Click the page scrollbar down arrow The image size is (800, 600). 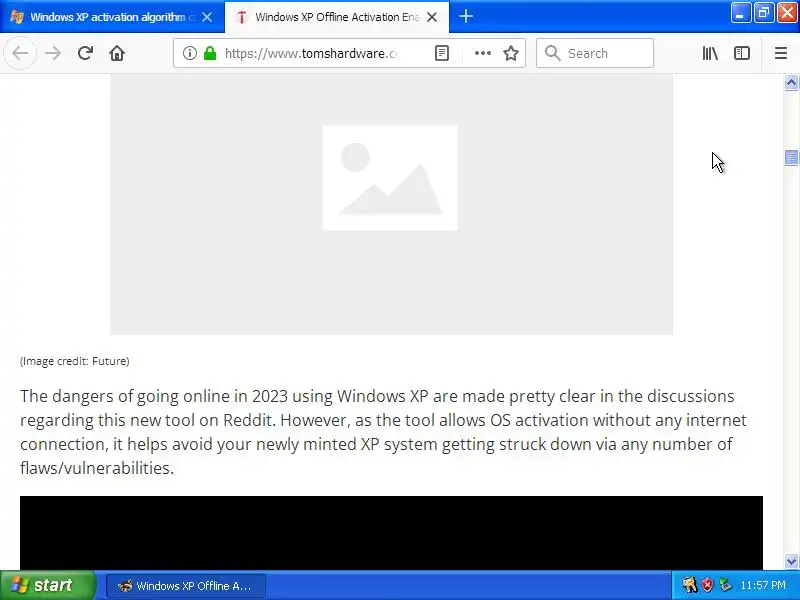791,562
